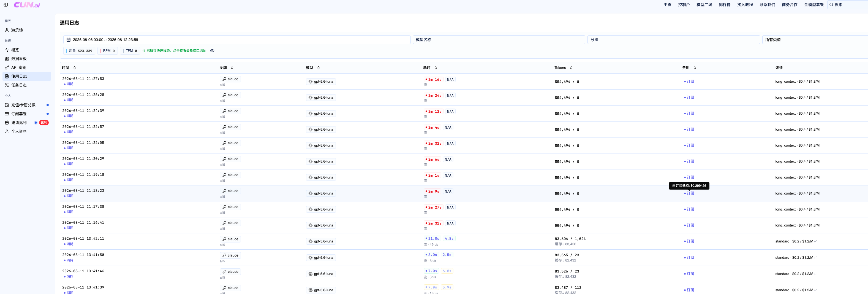
Task: Collapse the sidebar with the panel toggle icon
Action: click(6, 5)
